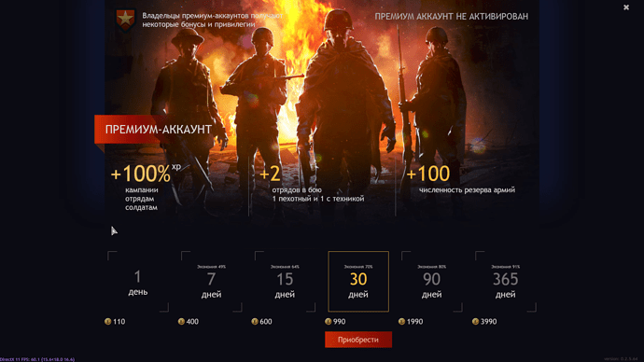The width and height of the screenshot is (644, 362).
Task: Click the +2 отрядов в бою bonus
Action: 312,184
